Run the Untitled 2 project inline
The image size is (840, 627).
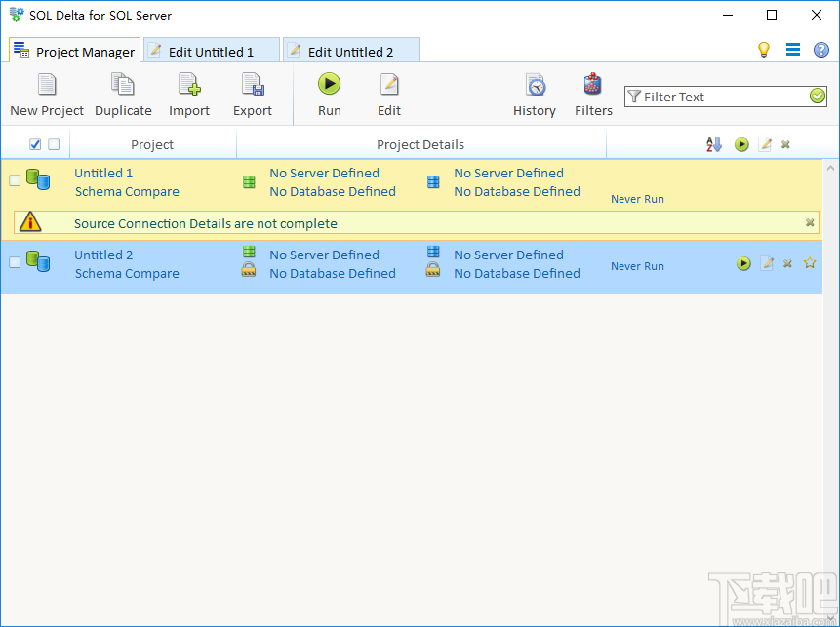click(743, 262)
